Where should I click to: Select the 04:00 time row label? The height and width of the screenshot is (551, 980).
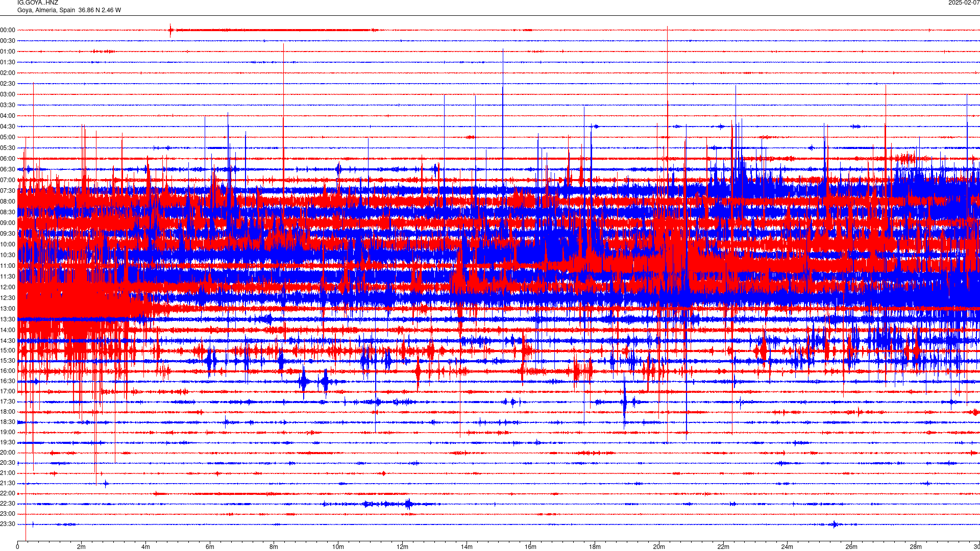[8, 116]
